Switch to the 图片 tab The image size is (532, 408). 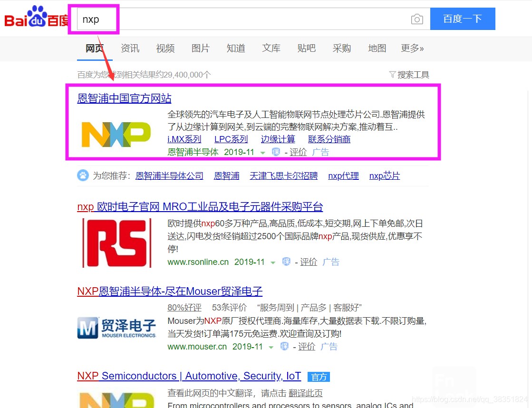pos(201,48)
